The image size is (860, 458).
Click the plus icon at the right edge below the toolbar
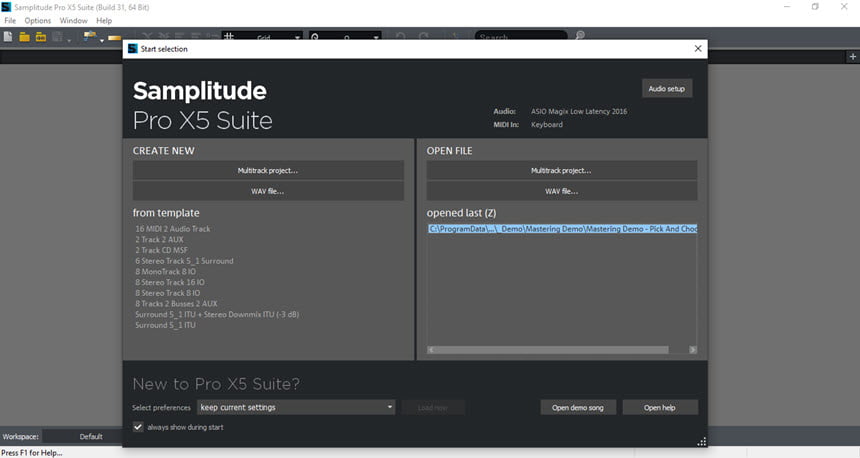[852, 56]
